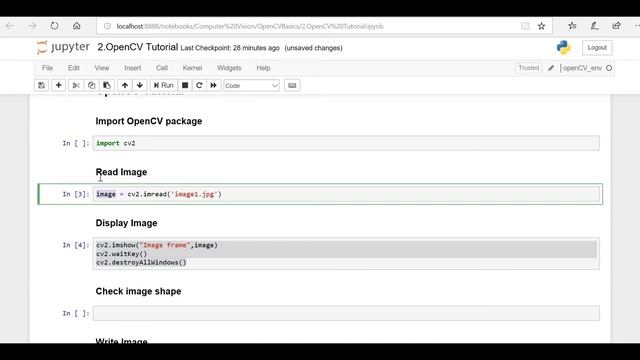640x360 pixels.
Task: Click the empty cell under Check image shape
Action: (x=346, y=313)
